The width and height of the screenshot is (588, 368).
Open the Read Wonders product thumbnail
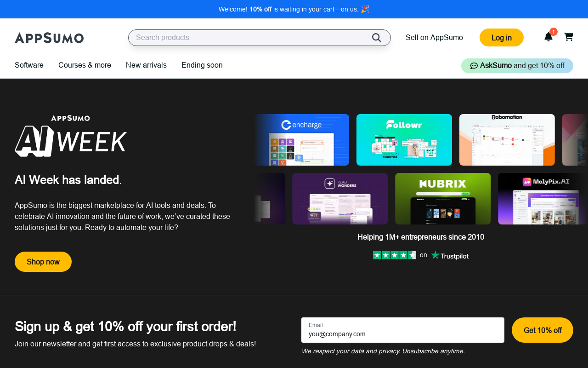[x=340, y=199]
